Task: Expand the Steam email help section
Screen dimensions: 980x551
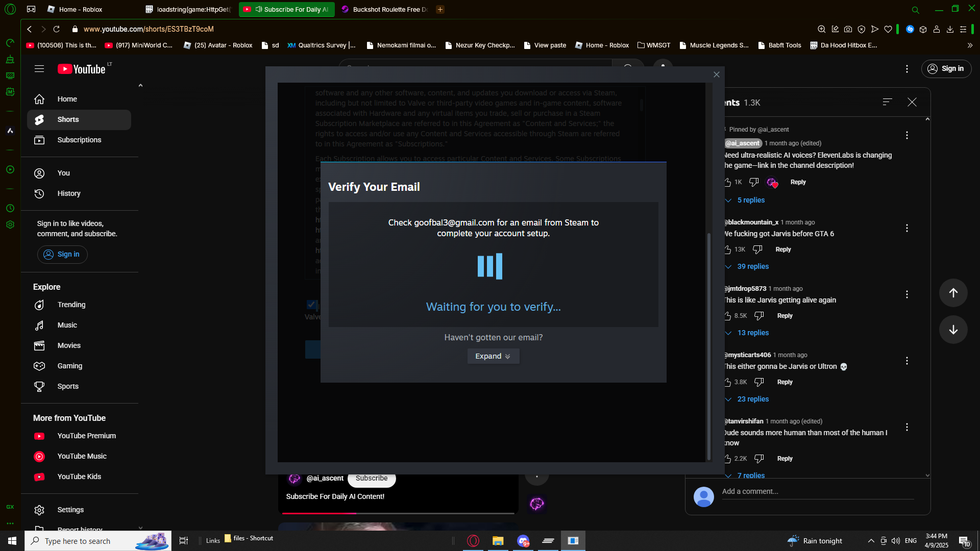Action: pos(493,356)
